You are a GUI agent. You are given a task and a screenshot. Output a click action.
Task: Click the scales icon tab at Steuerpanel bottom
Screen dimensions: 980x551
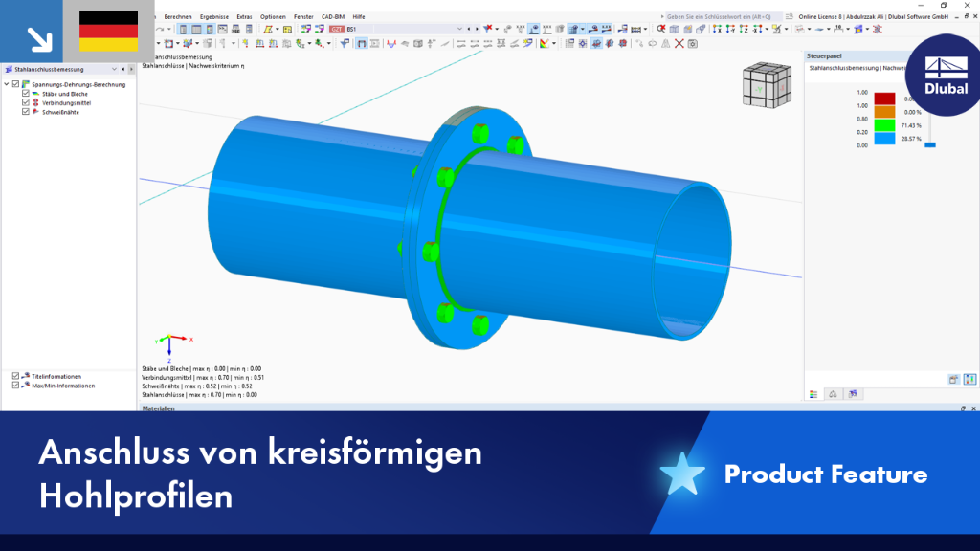click(834, 394)
